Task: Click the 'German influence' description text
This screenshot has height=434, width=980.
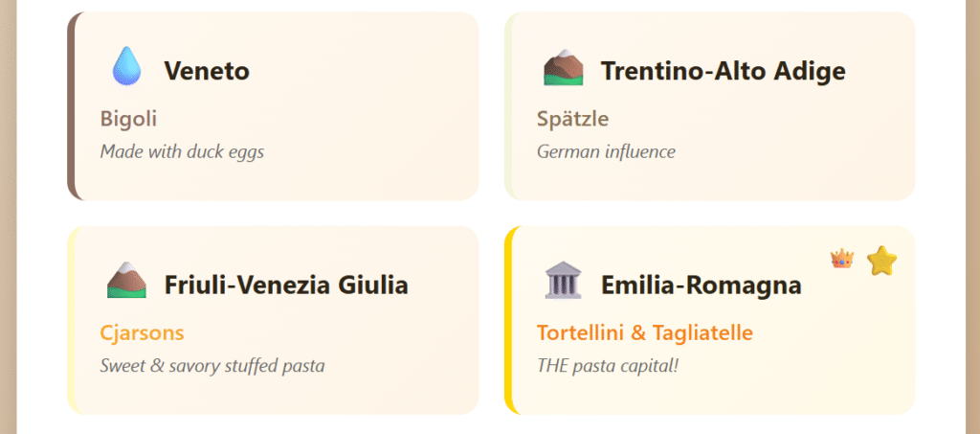Action: pyautogui.click(x=606, y=151)
